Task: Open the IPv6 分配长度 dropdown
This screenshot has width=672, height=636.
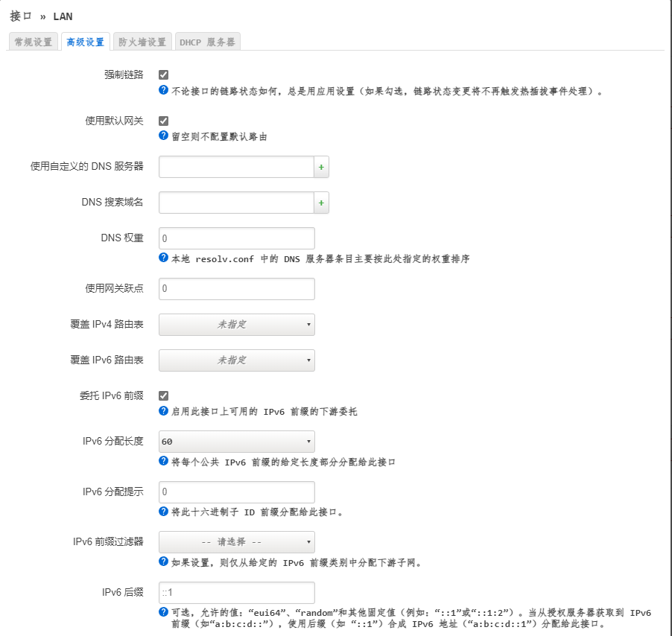Action: coord(236,441)
